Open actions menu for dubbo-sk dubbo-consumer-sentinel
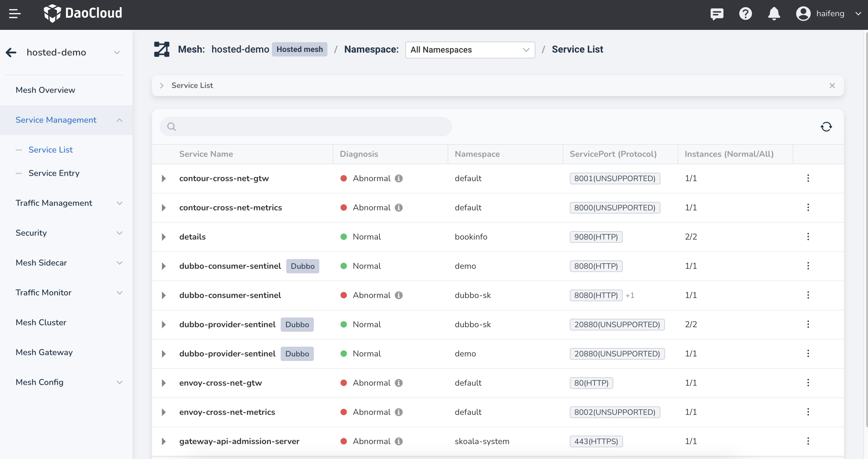This screenshot has height=459, width=868. click(x=808, y=295)
